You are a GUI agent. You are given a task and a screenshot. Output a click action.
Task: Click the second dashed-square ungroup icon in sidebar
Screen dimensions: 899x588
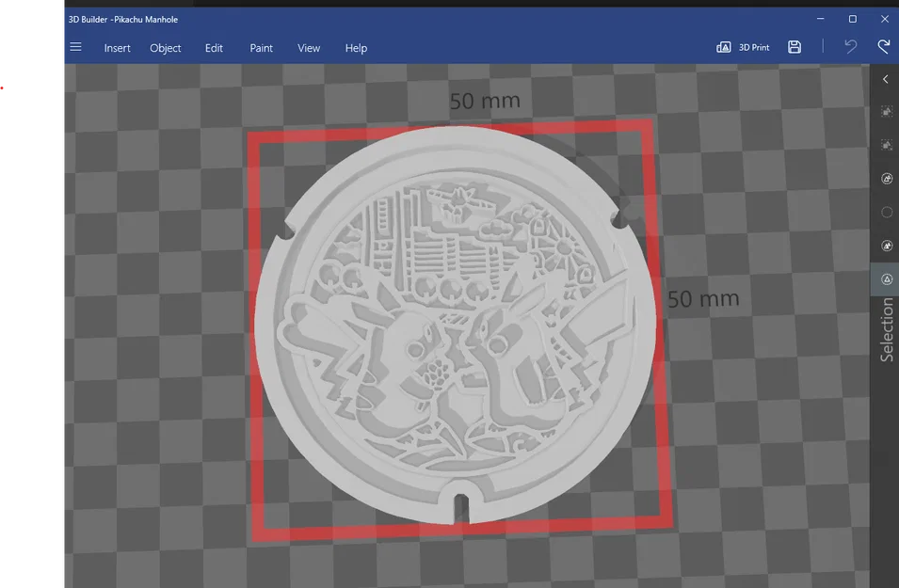(887, 145)
